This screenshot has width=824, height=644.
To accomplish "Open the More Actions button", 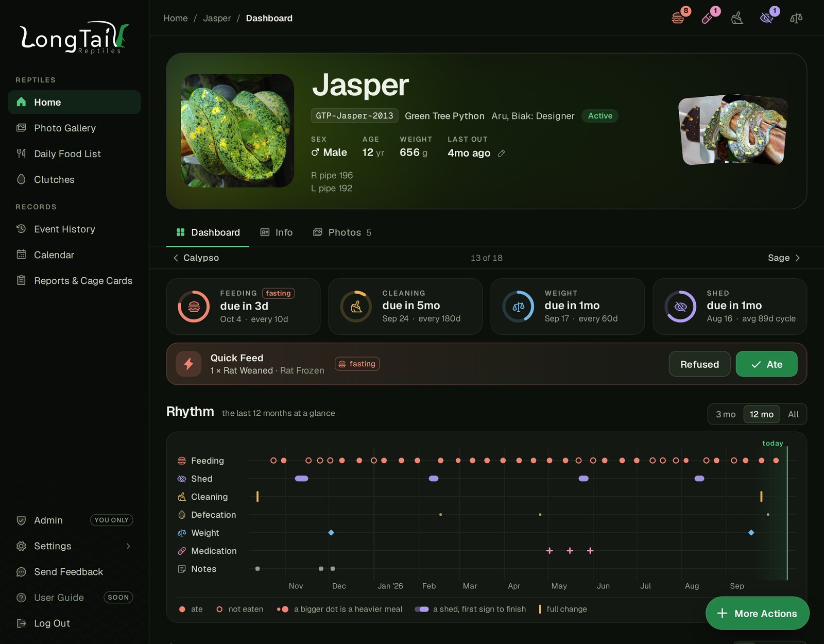I will [x=758, y=613].
